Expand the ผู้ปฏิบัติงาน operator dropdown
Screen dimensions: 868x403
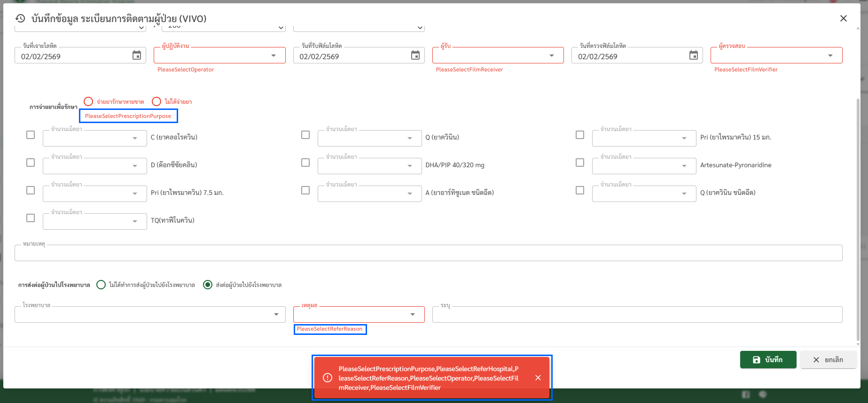(x=274, y=55)
